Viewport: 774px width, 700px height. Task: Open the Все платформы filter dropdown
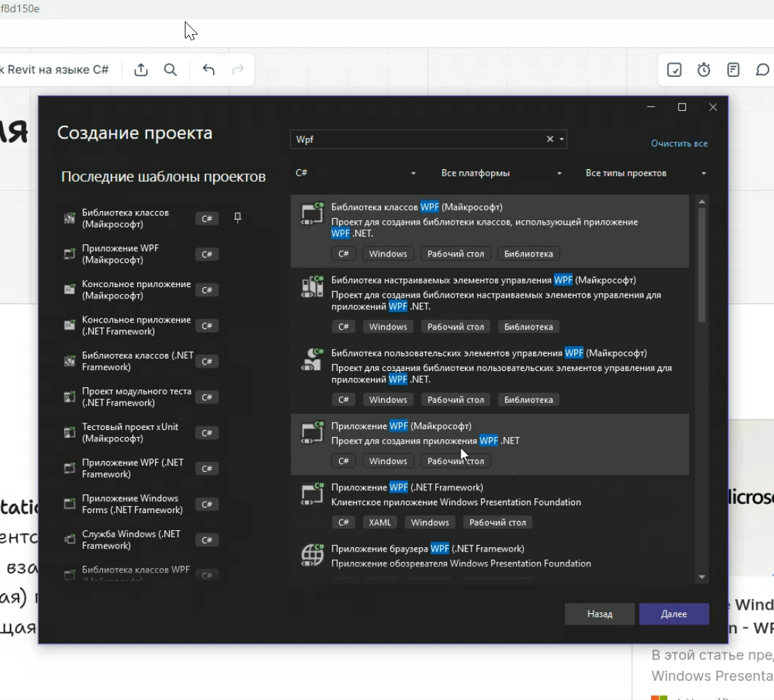click(501, 173)
